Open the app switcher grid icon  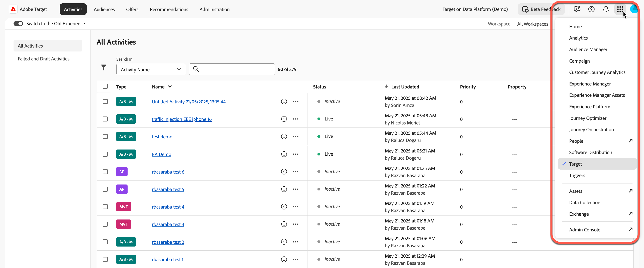point(620,10)
